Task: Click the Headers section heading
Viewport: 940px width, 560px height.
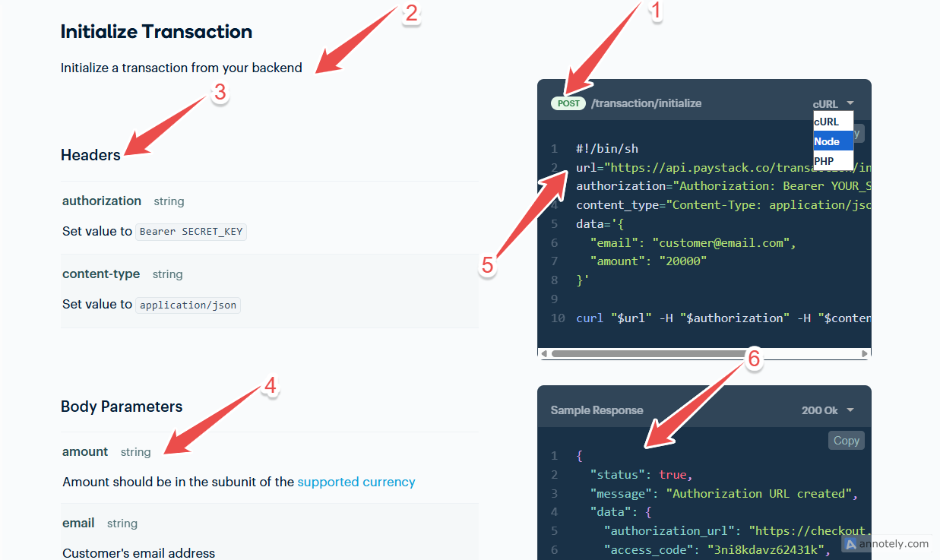Action: (x=90, y=155)
